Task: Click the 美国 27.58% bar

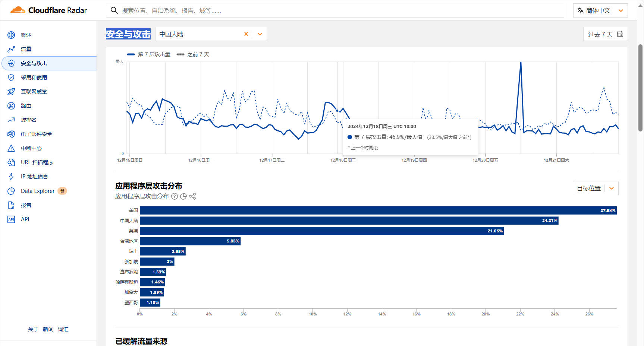Action: pyautogui.click(x=378, y=210)
